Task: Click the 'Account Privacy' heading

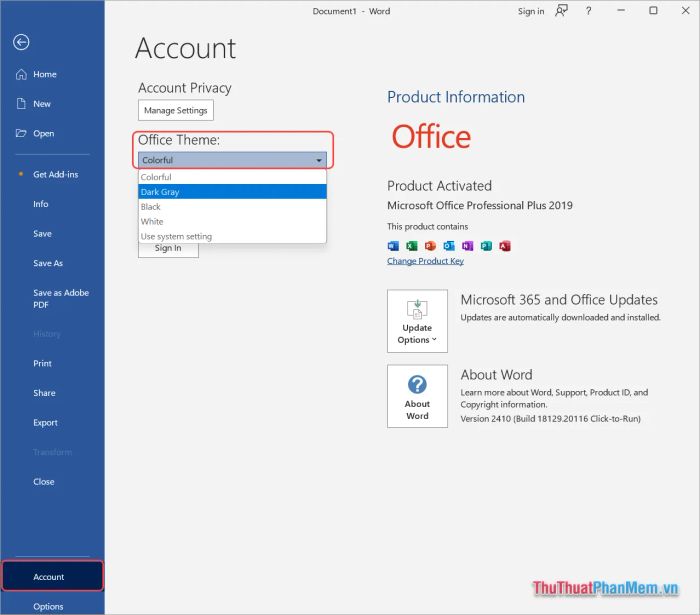Action: point(185,88)
